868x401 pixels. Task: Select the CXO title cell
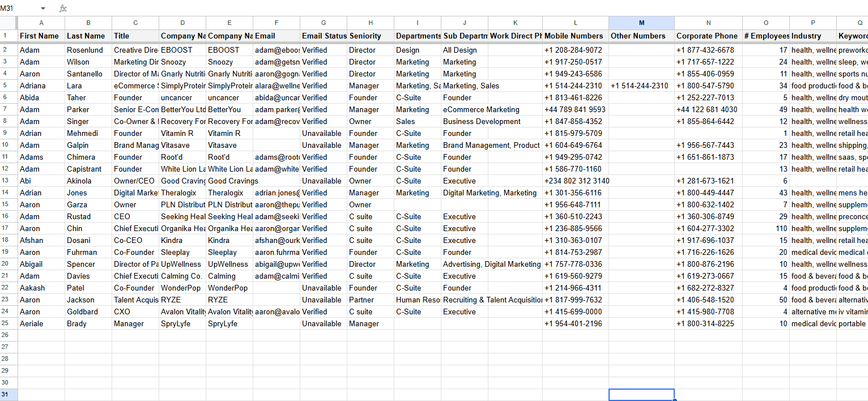click(135, 312)
